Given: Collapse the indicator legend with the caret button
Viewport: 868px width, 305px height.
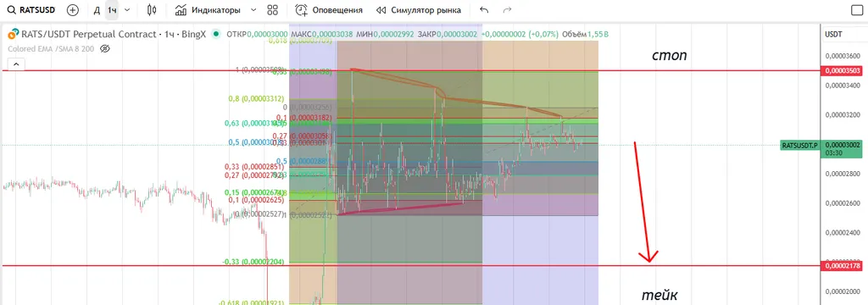Looking at the screenshot, I should [15, 64].
